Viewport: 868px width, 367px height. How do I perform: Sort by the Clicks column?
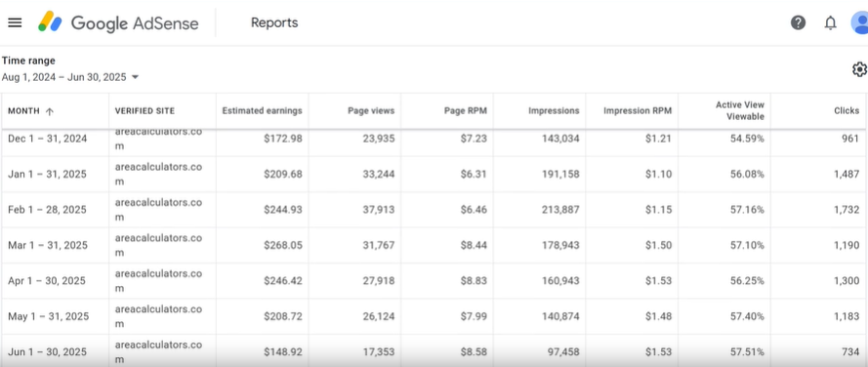(x=847, y=110)
